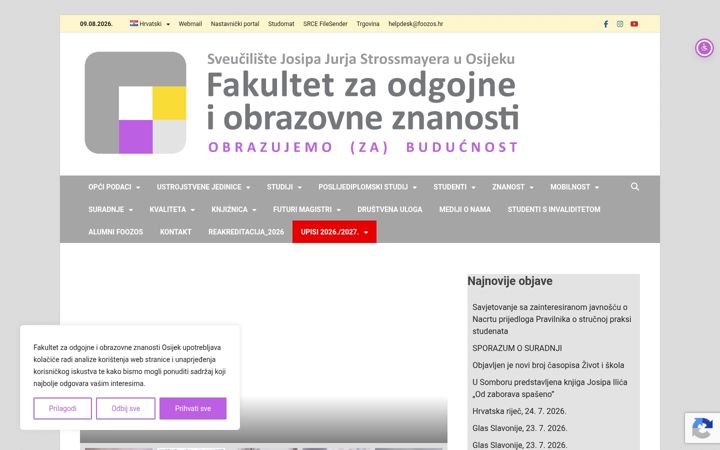The image size is (720, 450).
Task: Expand the Suradnje menu
Action: (111, 209)
